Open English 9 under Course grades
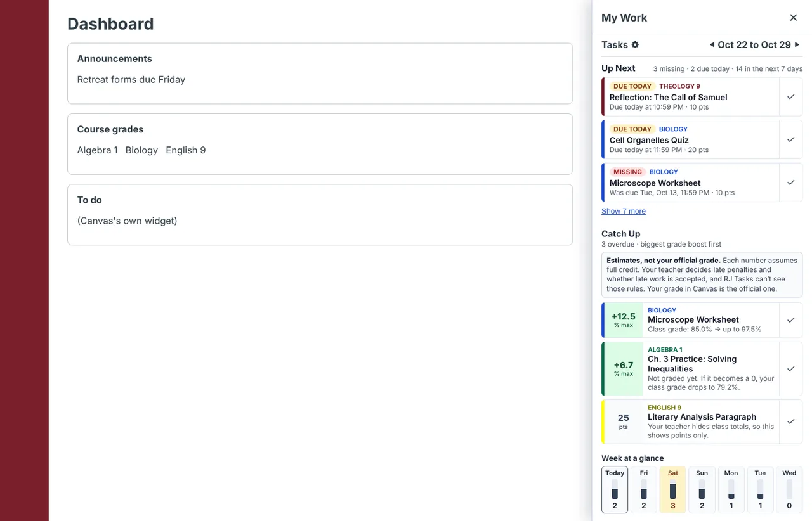Screen dimensions: 812x521 tap(186, 150)
